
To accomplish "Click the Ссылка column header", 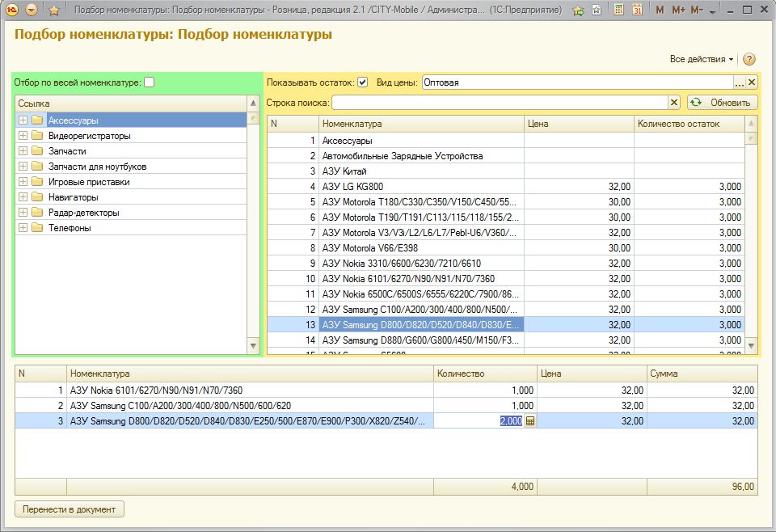I will click(x=131, y=103).
